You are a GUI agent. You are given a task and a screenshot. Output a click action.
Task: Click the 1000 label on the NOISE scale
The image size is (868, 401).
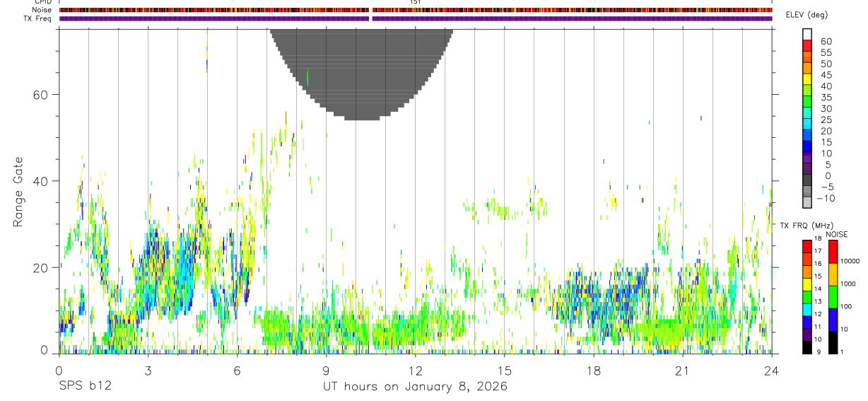(x=848, y=284)
